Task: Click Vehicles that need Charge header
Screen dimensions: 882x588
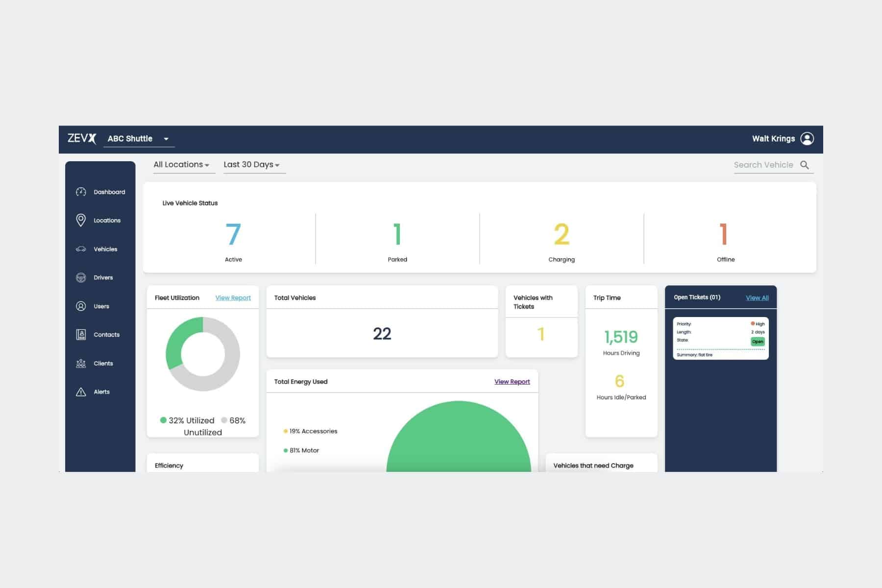Action: 593,465
